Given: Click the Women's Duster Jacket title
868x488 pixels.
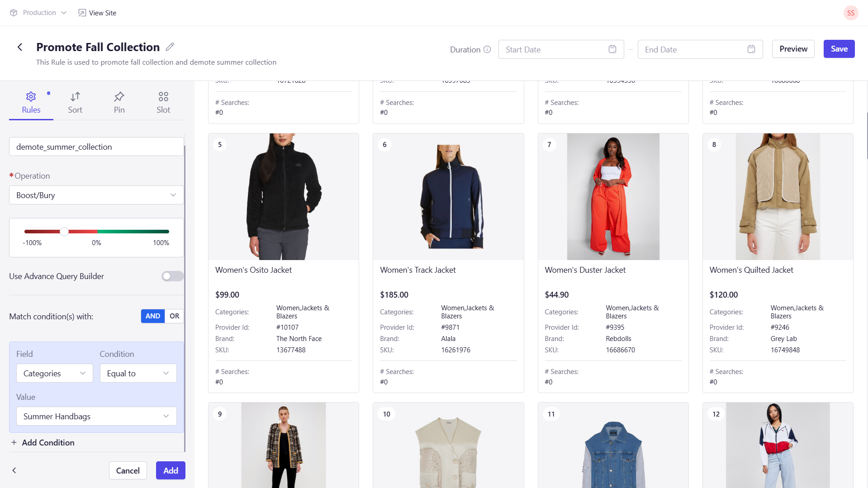Looking at the screenshot, I should pyautogui.click(x=585, y=270).
